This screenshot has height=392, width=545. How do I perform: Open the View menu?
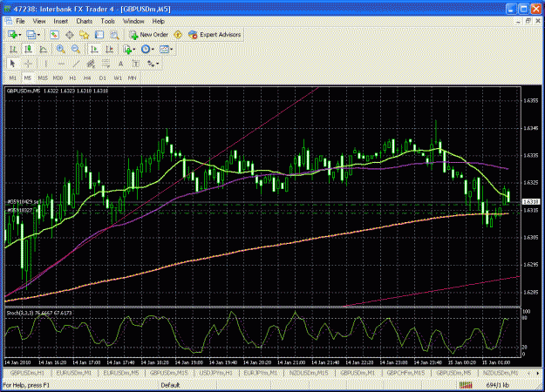[x=39, y=21]
